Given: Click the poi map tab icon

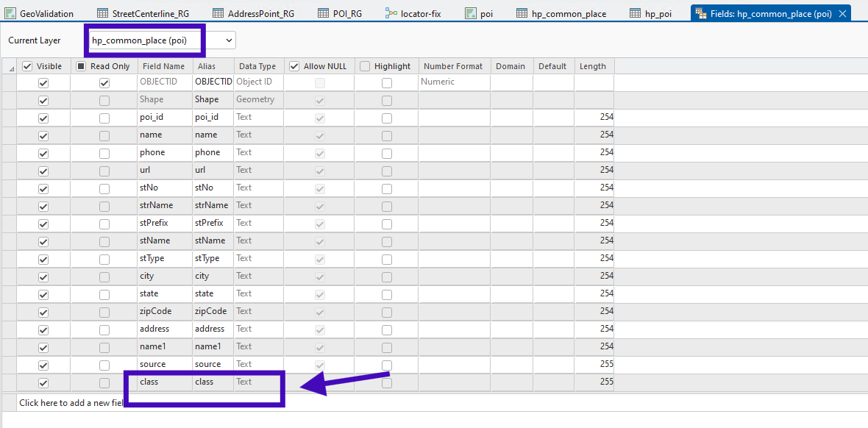Looking at the screenshot, I should point(471,13).
